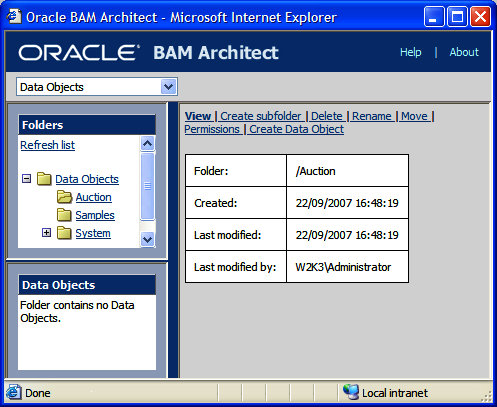Click the /Auction folder value cell

(x=347, y=171)
